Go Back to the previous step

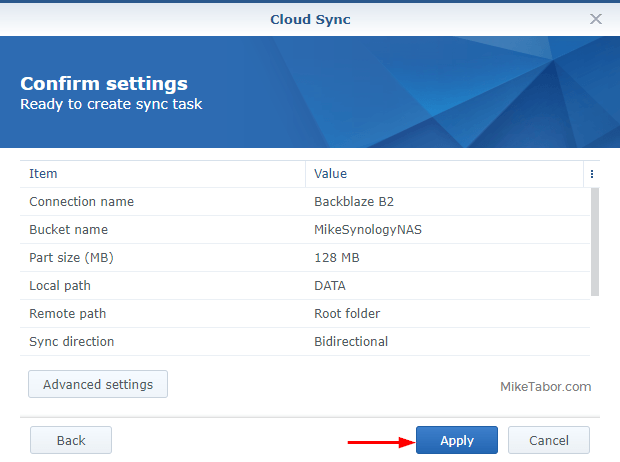71,440
